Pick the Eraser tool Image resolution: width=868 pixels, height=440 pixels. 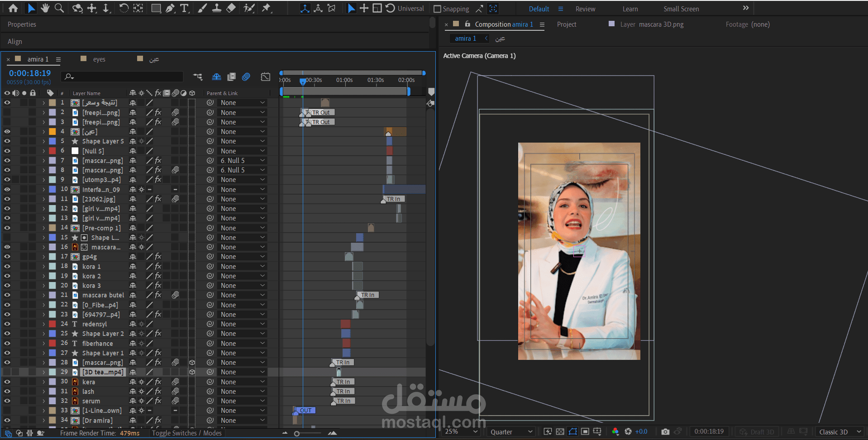click(x=231, y=8)
